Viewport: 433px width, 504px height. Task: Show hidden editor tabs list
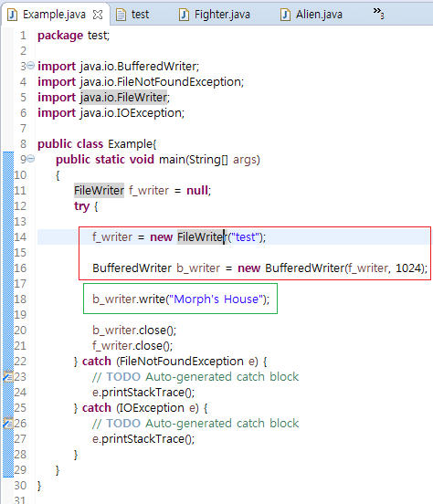[x=378, y=13]
